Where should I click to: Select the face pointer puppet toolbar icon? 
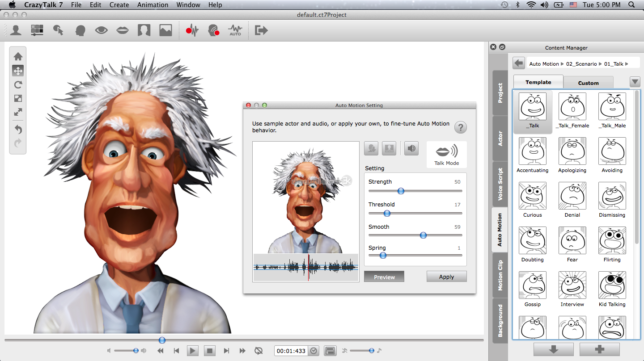[x=58, y=30]
